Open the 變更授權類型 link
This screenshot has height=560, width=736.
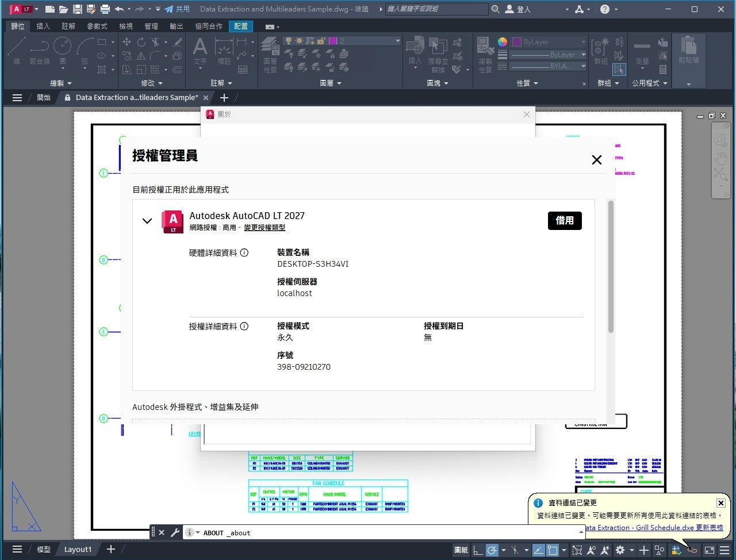point(264,228)
